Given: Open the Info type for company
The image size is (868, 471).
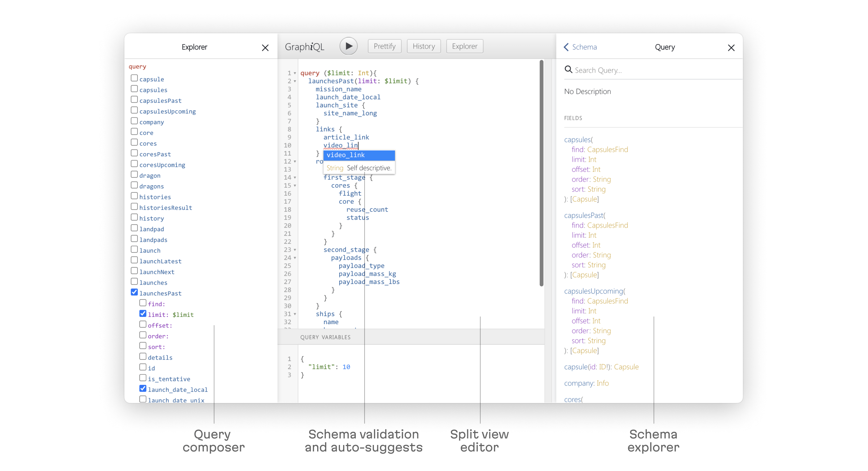Looking at the screenshot, I should (603, 383).
